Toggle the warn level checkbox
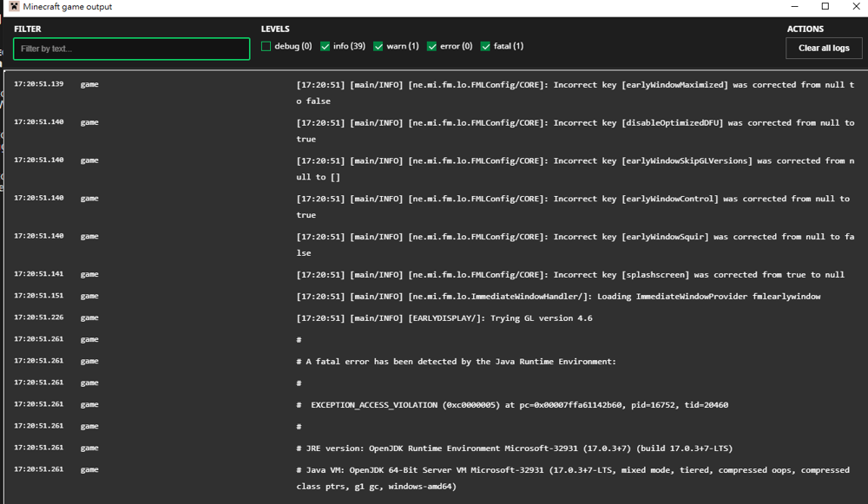This screenshot has width=868, height=504. coord(378,47)
